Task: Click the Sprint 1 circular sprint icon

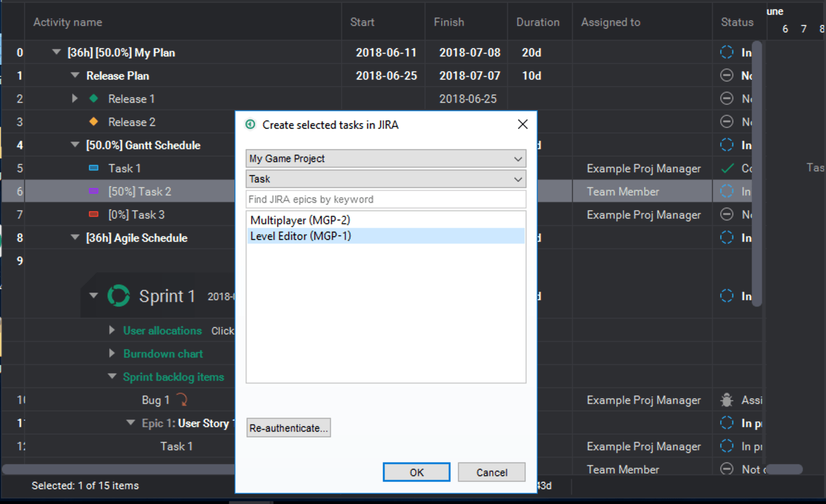Action: click(119, 296)
